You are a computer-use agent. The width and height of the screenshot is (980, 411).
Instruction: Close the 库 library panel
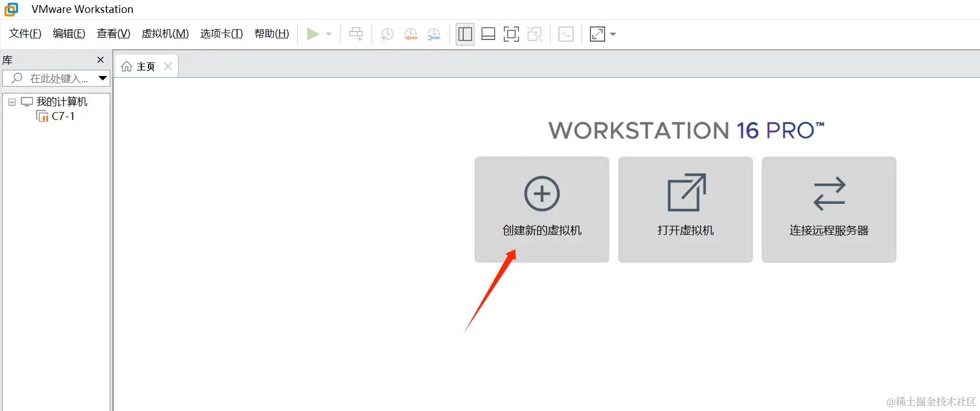(101, 60)
